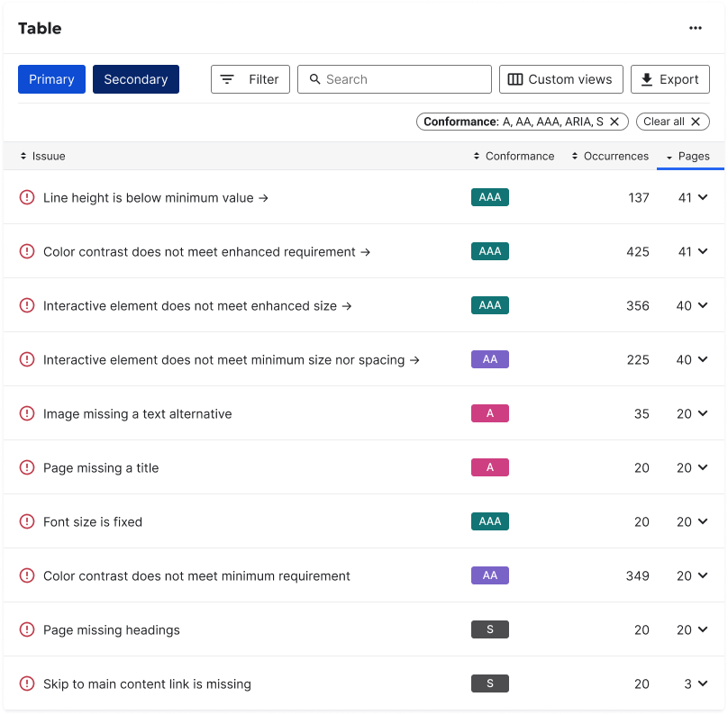Remove the Conformance filter chip
This screenshot has height=715, width=728.
point(614,122)
